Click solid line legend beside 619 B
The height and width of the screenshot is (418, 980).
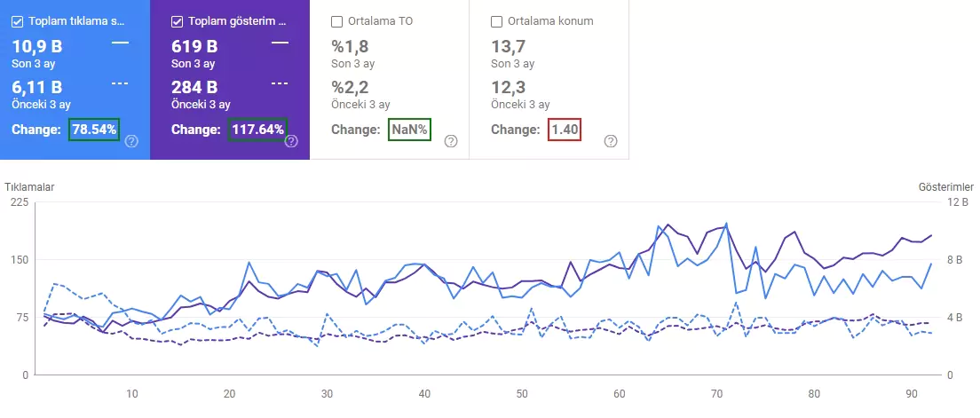click(x=280, y=43)
